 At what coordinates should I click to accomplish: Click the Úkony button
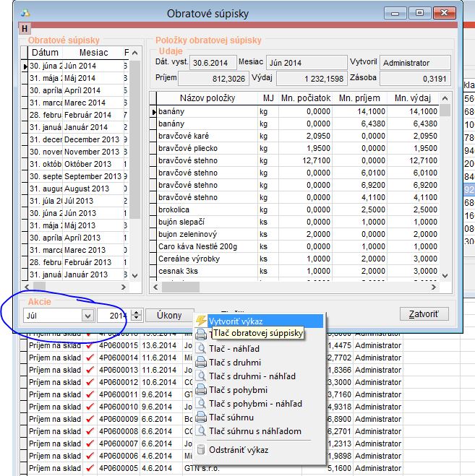click(x=168, y=315)
